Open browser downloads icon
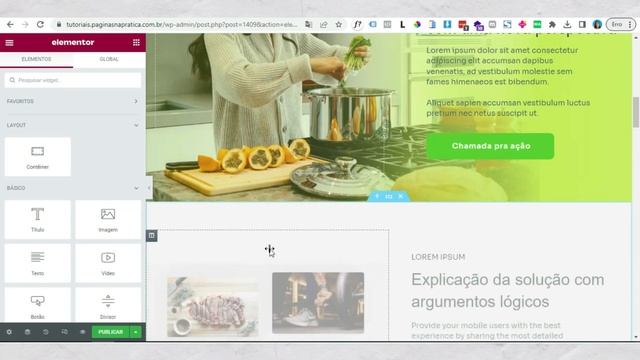Viewport: 640px width, 360px height. [x=567, y=24]
